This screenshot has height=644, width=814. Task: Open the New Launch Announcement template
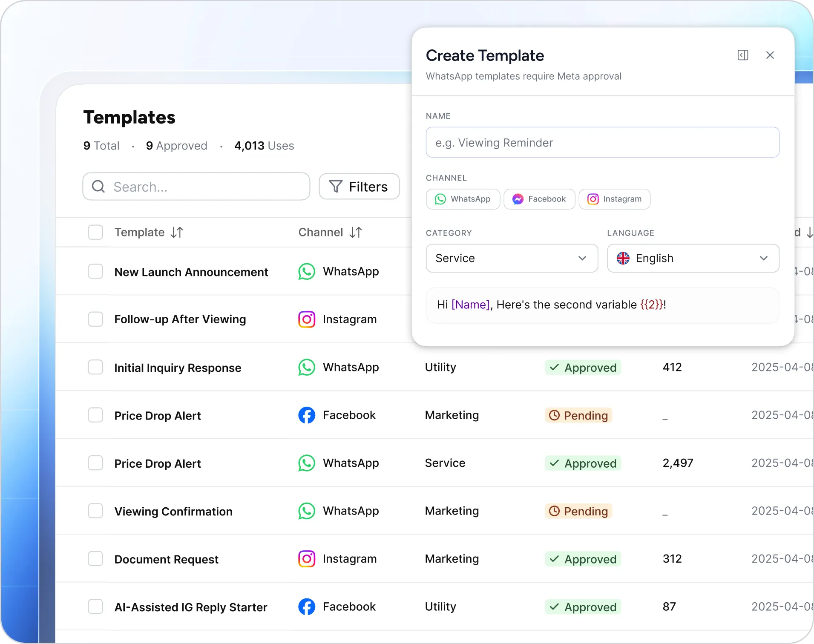tap(191, 272)
